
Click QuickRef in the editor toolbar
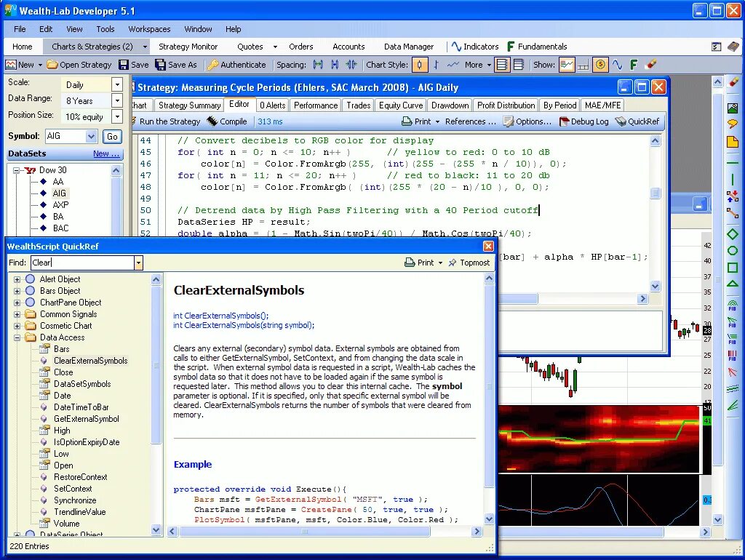[x=637, y=121]
